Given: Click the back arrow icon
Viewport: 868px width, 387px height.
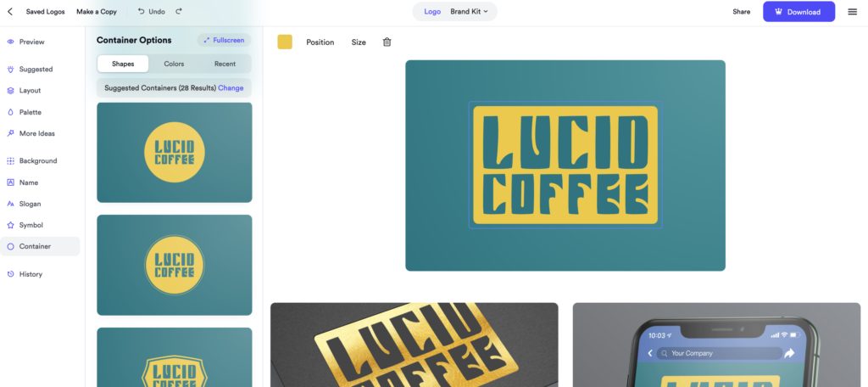Looking at the screenshot, I should (10, 12).
